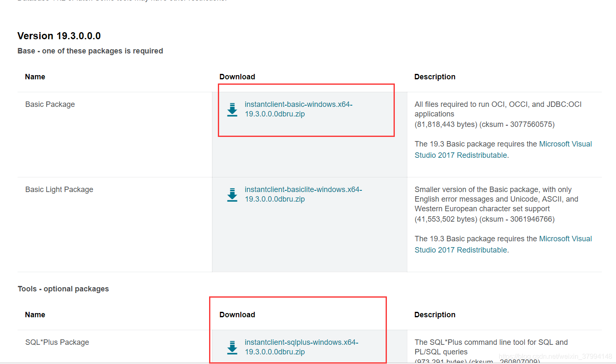The image size is (616, 364).
Task: Click the Description column header in Base table
Action: point(435,77)
